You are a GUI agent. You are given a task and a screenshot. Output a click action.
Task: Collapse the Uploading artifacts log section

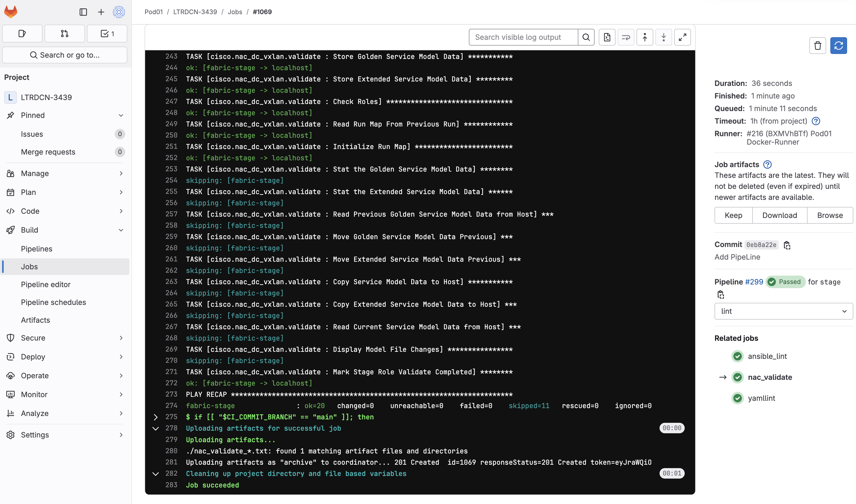tap(156, 429)
